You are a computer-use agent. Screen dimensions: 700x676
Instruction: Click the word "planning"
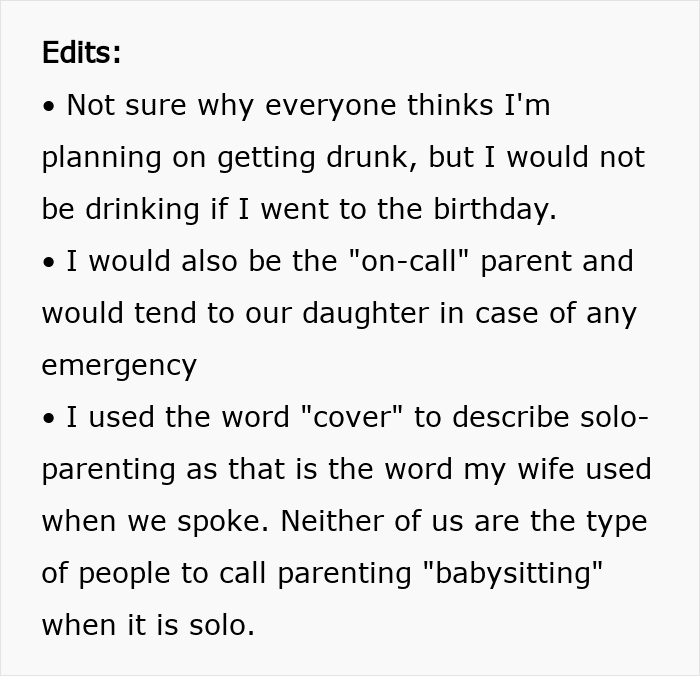click(x=101, y=158)
